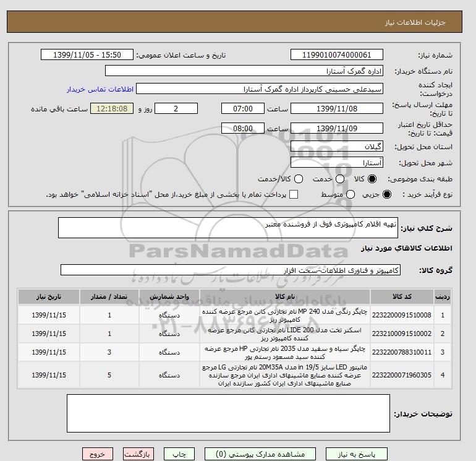Click the LG 20M35A LED monitor item name

click(x=285, y=376)
